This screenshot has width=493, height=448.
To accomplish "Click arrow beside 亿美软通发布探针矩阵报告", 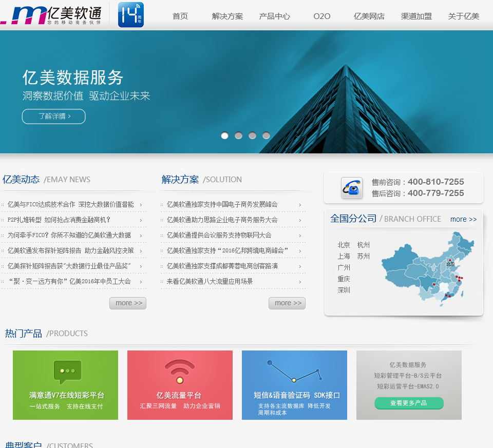I will 141,251.
